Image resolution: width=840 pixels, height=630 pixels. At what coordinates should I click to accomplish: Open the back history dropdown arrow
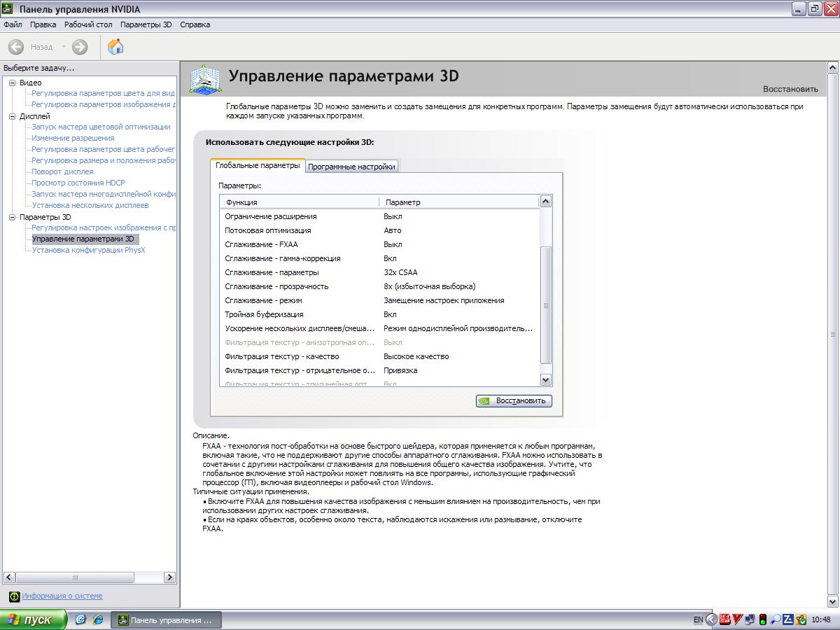point(64,47)
